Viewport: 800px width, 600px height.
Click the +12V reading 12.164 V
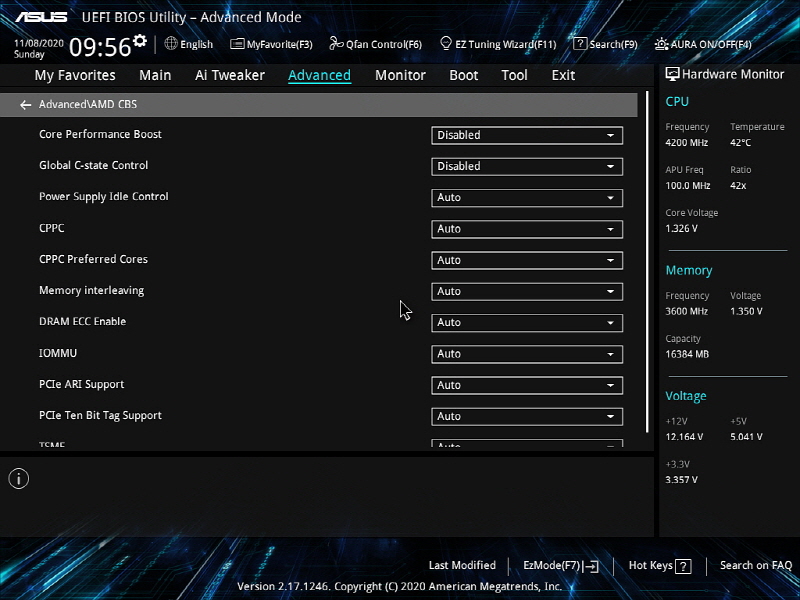click(684, 437)
